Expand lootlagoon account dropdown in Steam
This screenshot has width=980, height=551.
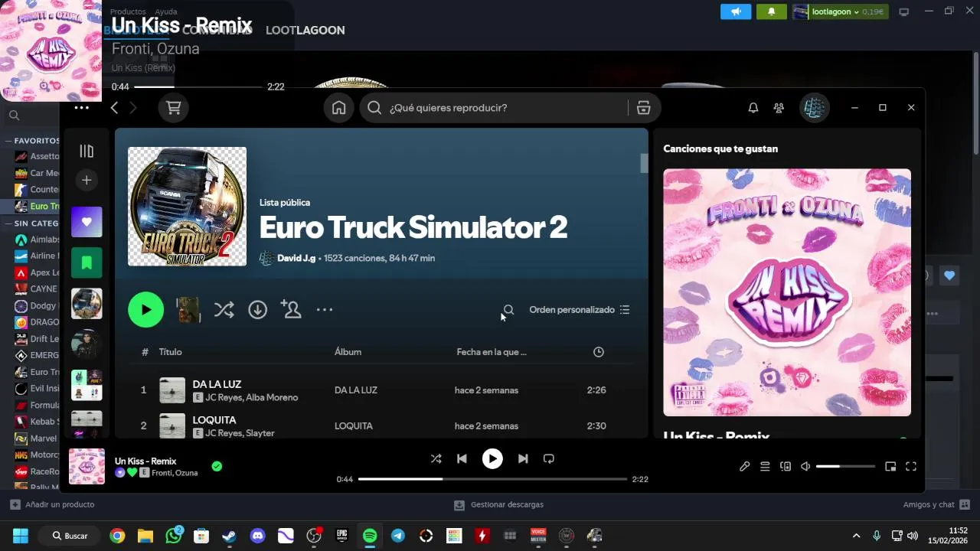tap(838, 11)
